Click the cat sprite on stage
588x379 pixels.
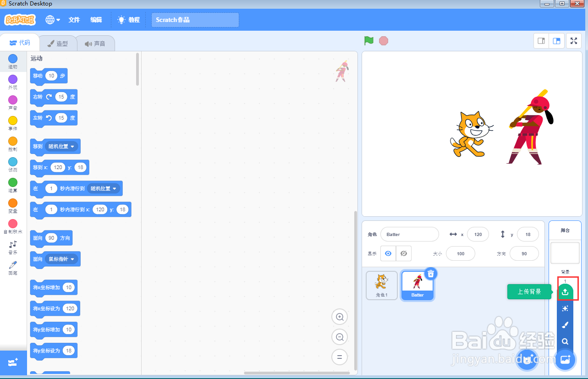[x=471, y=135]
